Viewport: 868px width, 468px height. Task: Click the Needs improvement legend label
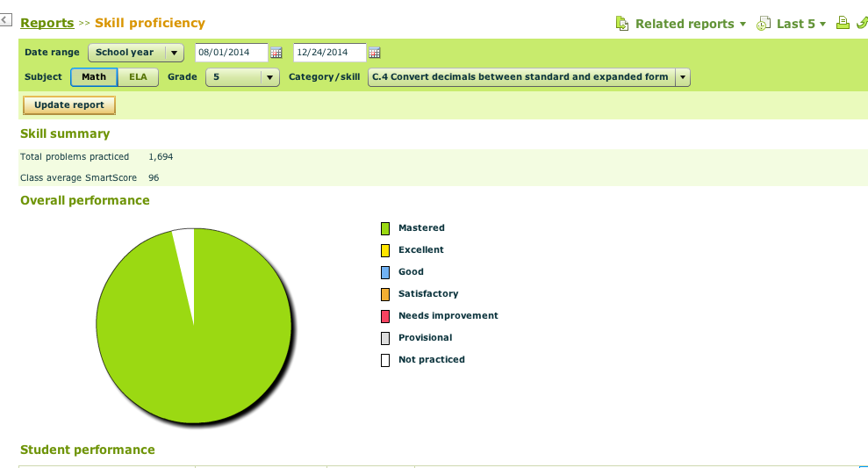click(x=448, y=316)
